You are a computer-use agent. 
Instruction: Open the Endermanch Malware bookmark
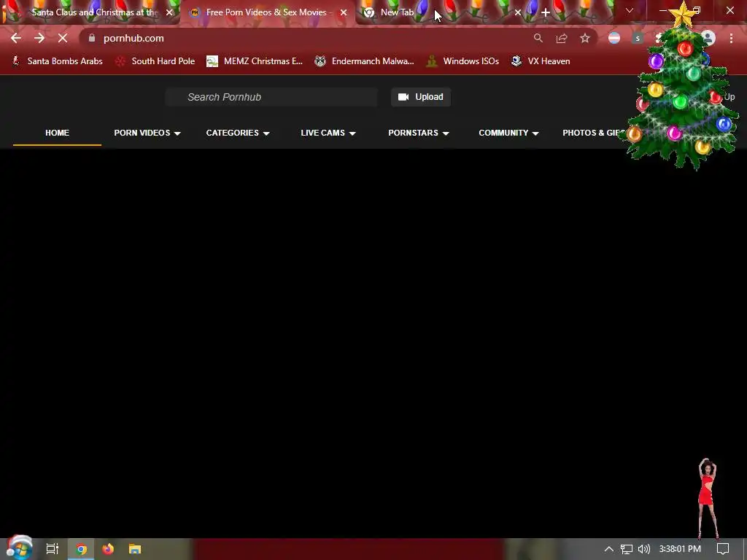point(365,61)
